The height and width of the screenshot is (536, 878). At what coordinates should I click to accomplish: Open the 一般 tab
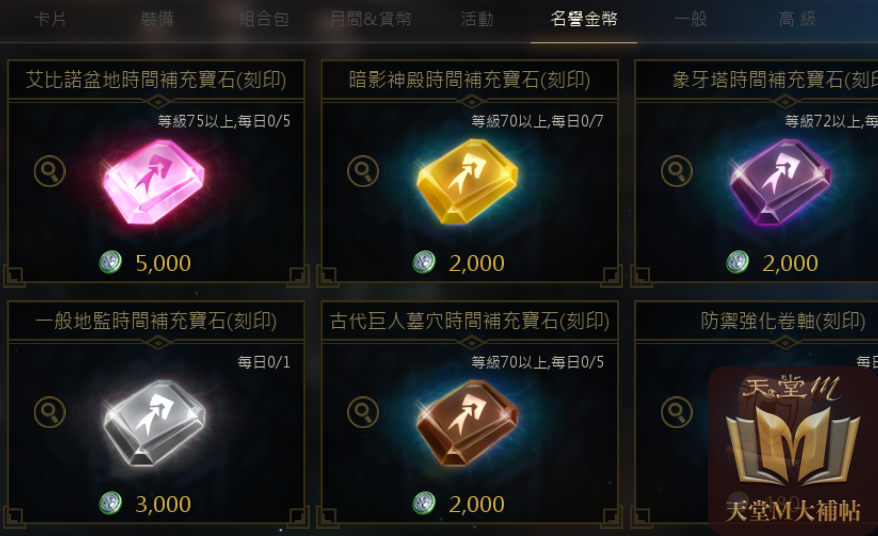pyautogui.click(x=690, y=19)
